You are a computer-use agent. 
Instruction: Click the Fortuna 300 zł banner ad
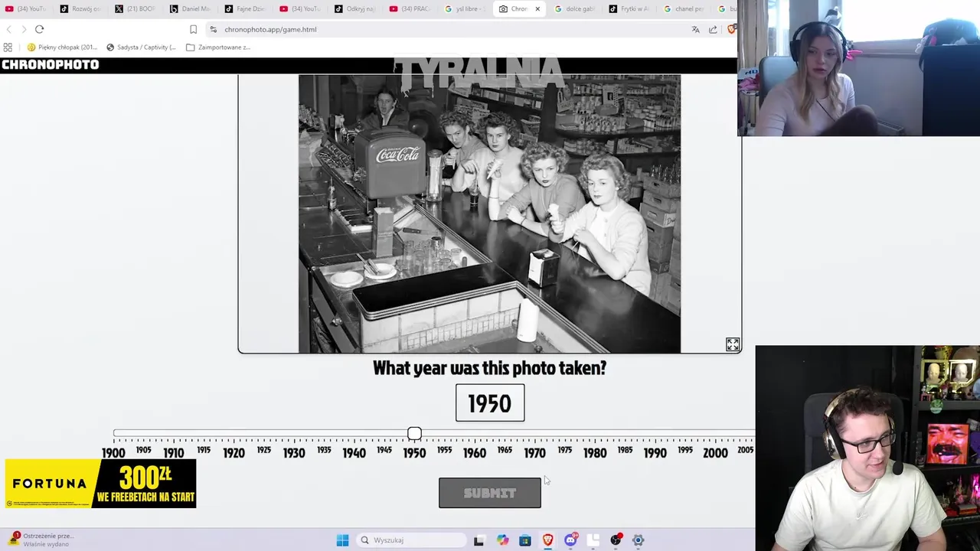(x=100, y=484)
